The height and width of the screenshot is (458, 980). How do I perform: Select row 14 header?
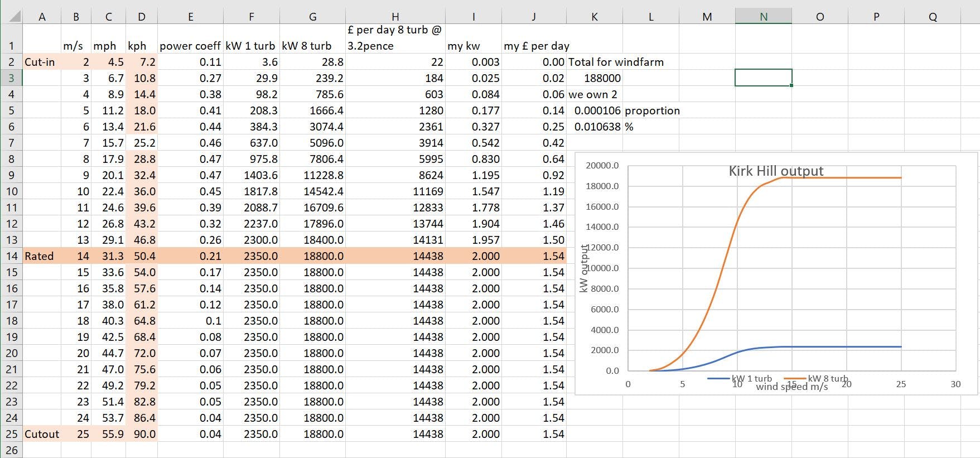11,256
